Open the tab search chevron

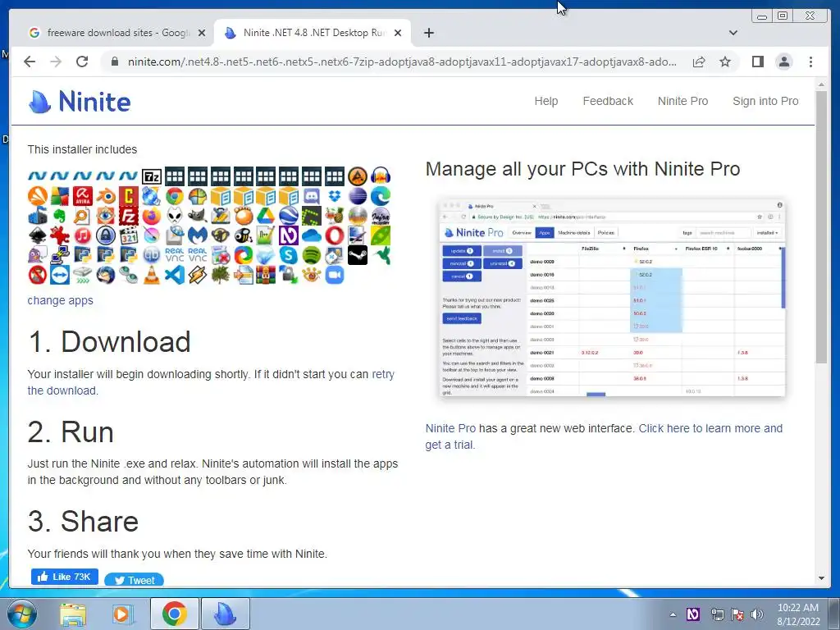pyautogui.click(x=733, y=33)
